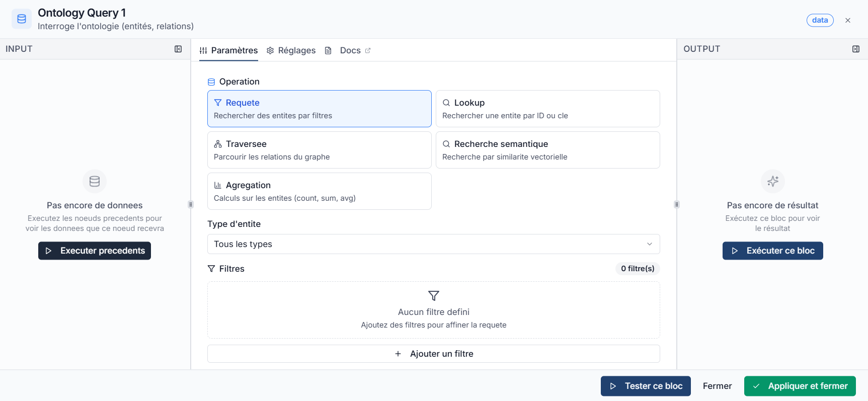
Task: Click the sparkle icon in the OUTPUT panel
Action: (x=772, y=181)
